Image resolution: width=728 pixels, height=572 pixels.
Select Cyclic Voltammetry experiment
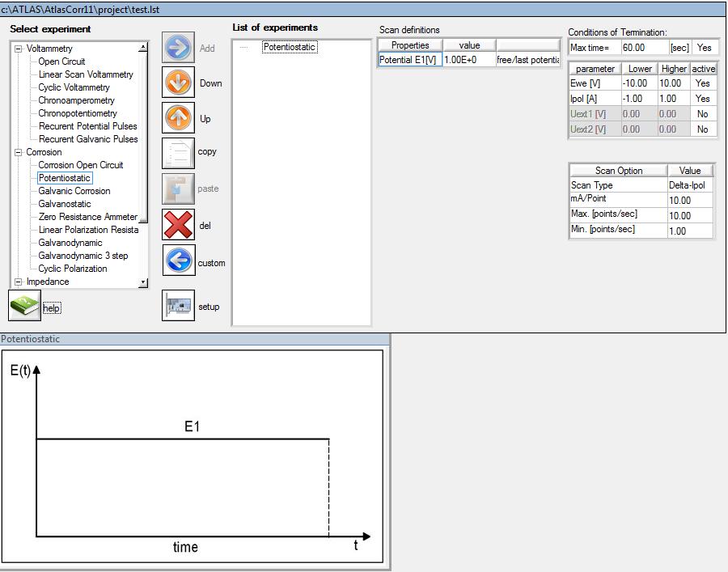click(74, 87)
